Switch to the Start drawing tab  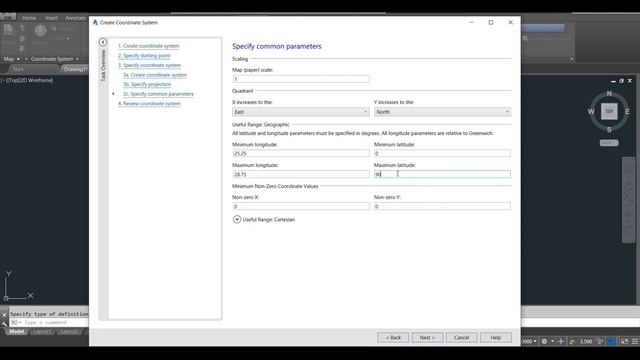click(18, 69)
